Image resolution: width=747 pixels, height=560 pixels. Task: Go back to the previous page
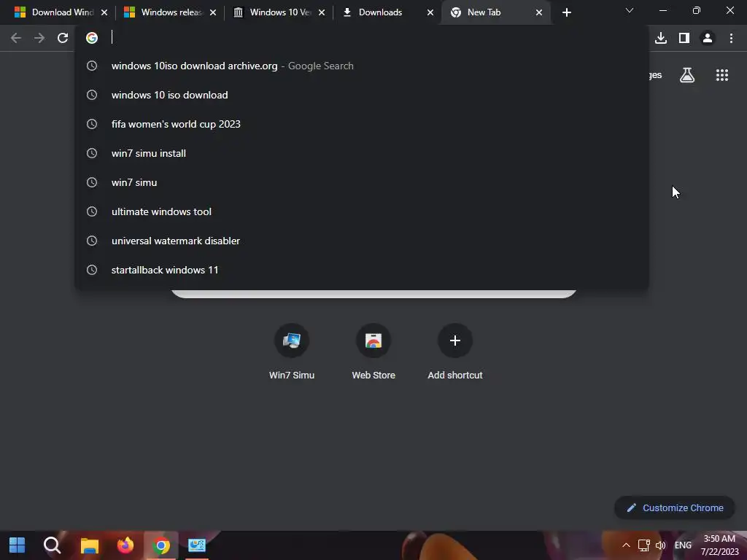[x=16, y=38]
